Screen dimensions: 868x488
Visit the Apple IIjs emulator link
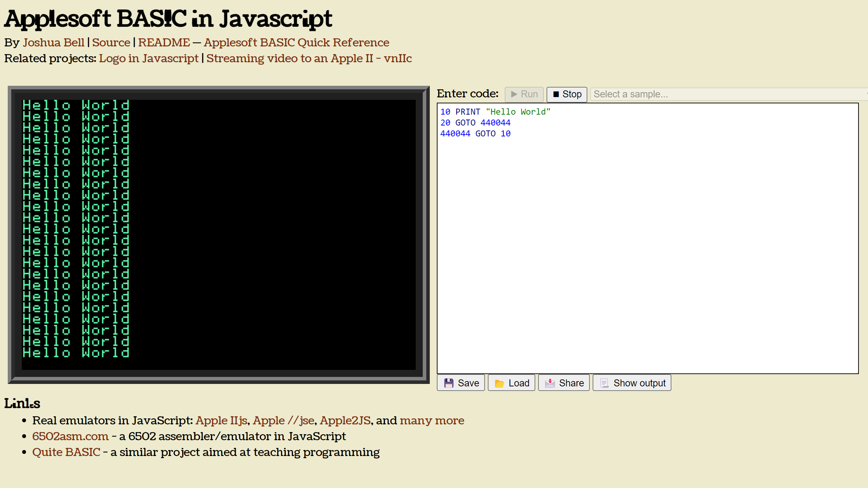pos(222,420)
